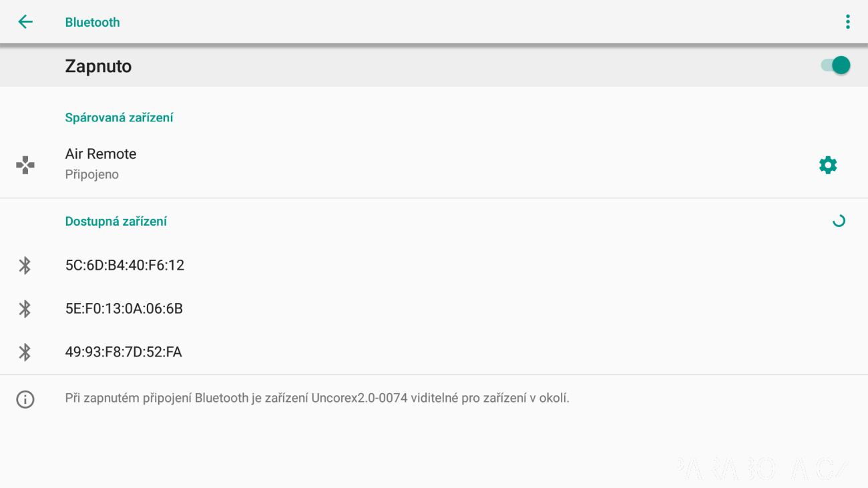The height and width of the screenshot is (488, 868).
Task: Click Bluetooth icon beside 5C:6D:B4:40:F6:12
Action: 25,265
